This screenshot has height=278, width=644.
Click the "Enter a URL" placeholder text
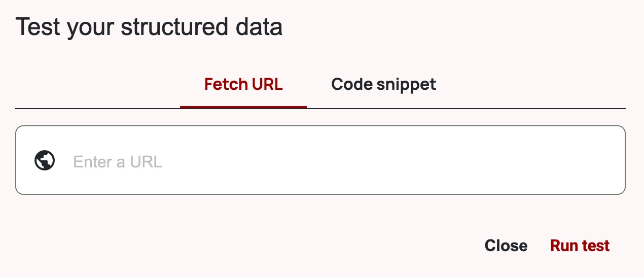pyautogui.click(x=118, y=162)
